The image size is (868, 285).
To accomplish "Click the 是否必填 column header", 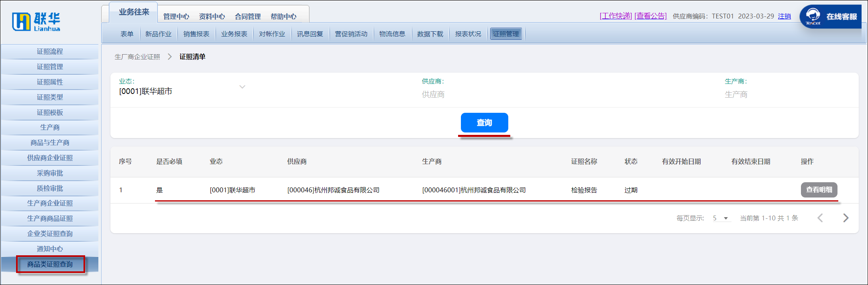I will click(x=169, y=161).
